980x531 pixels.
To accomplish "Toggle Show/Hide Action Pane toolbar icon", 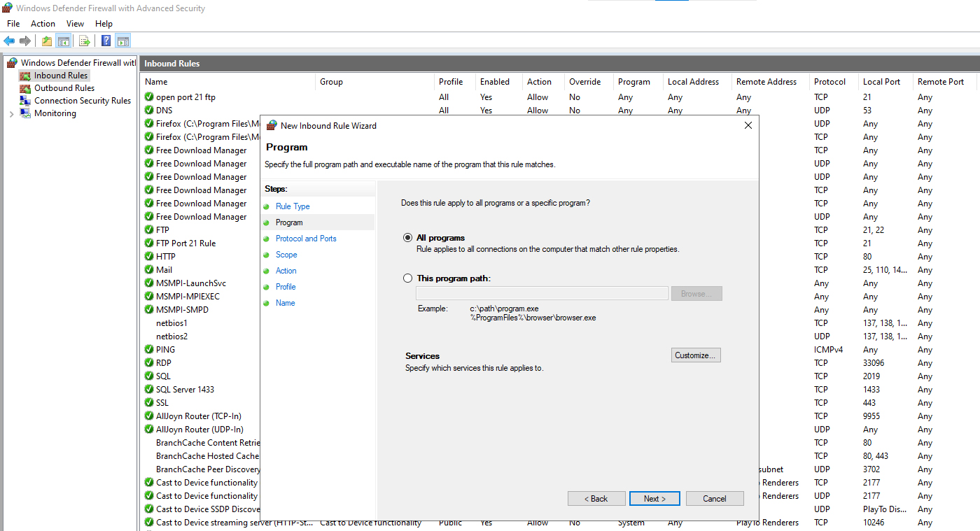I will (123, 41).
